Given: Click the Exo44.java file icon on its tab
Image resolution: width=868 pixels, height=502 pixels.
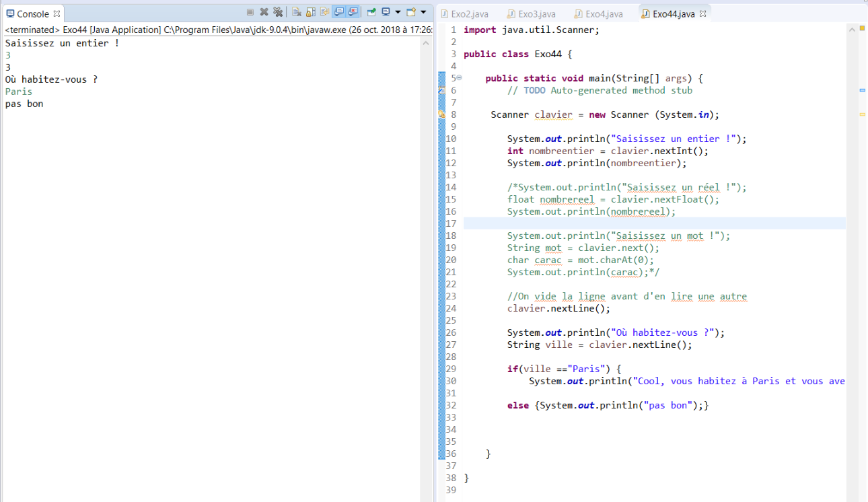Looking at the screenshot, I should pos(646,13).
